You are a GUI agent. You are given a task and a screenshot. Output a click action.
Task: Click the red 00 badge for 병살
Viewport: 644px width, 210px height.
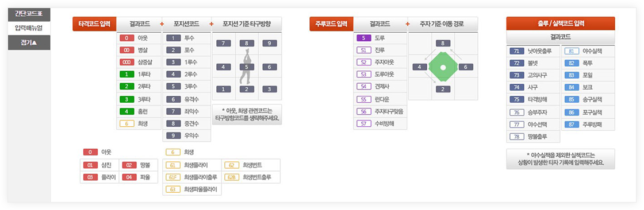[x=127, y=50]
